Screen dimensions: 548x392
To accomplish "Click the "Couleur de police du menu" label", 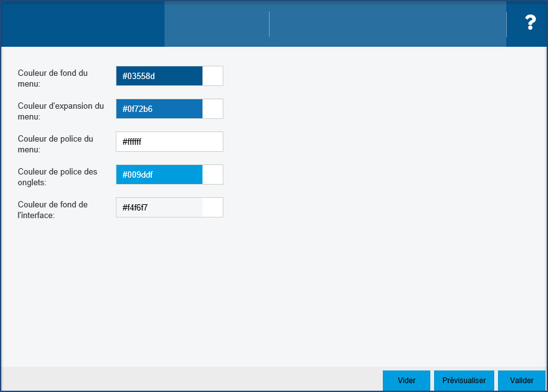I will [x=55, y=144].
